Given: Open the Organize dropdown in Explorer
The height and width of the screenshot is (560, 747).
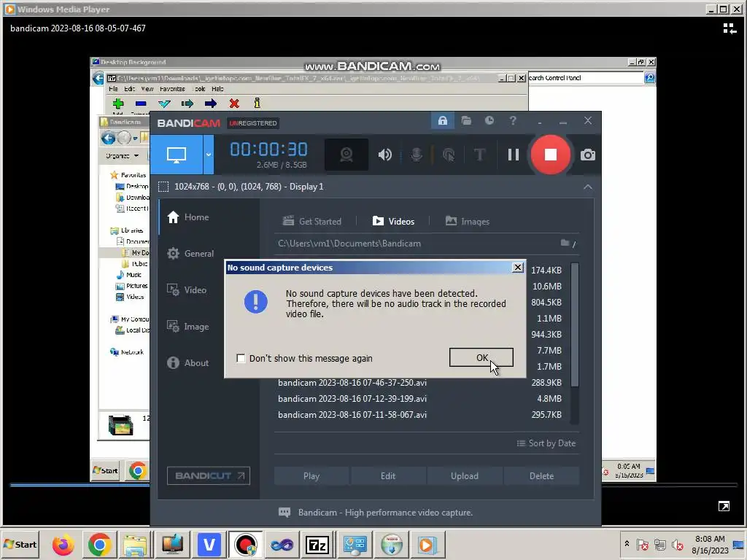Looking at the screenshot, I should (122, 156).
